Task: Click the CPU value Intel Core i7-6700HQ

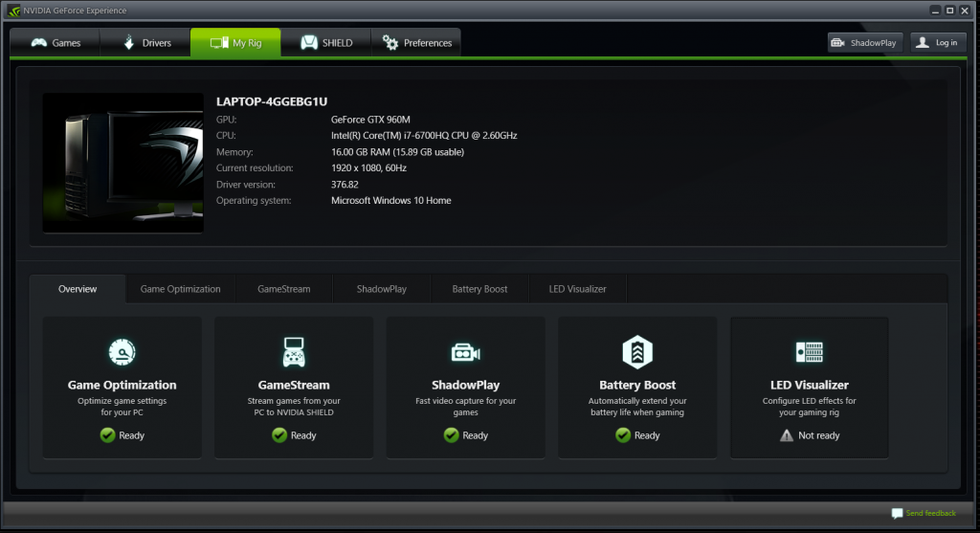Action: (424, 135)
